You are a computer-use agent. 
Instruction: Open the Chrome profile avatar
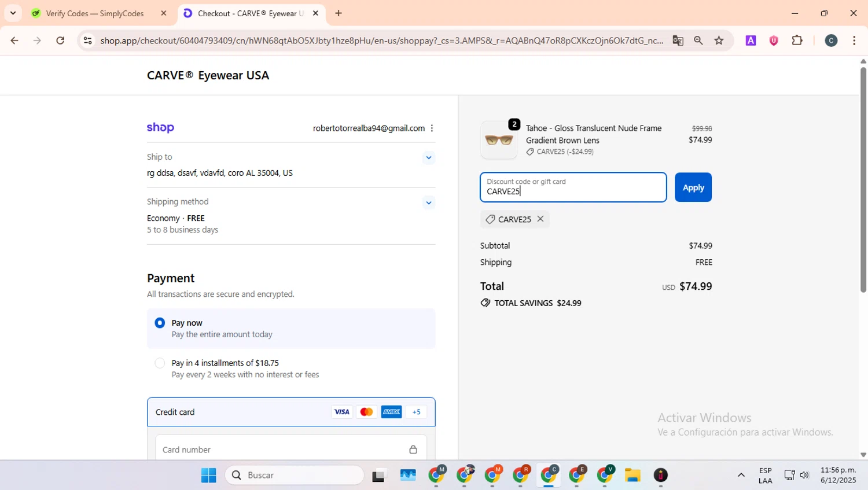[x=831, y=40]
